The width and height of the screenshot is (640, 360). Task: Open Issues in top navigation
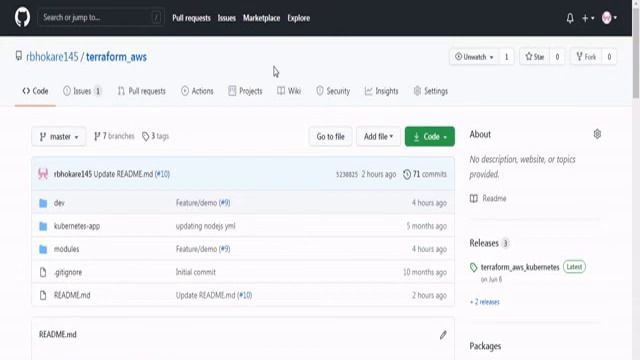[x=227, y=18]
